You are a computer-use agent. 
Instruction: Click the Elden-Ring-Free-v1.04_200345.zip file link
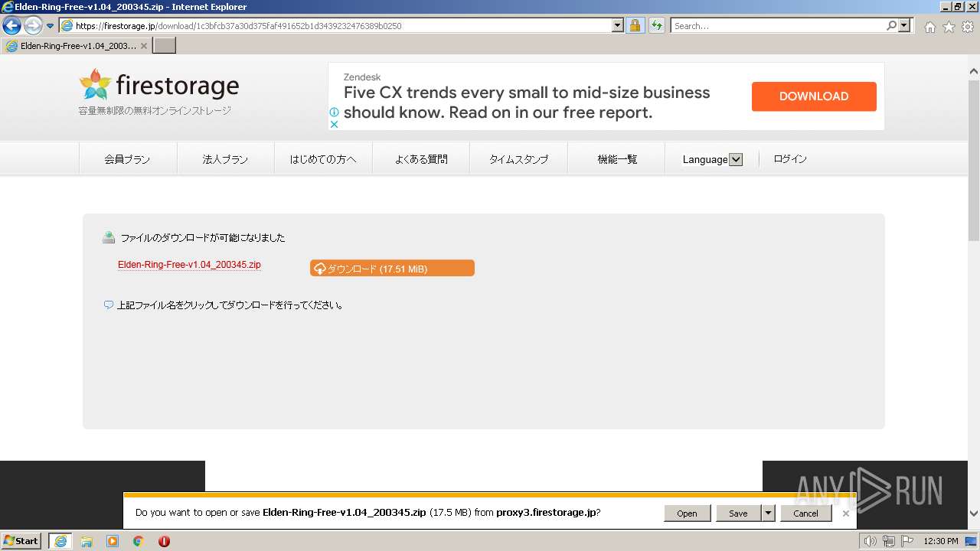[189, 265]
